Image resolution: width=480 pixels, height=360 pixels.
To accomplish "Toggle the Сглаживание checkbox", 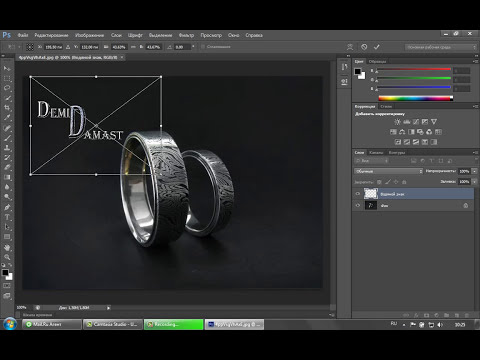I will [x=202, y=47].
